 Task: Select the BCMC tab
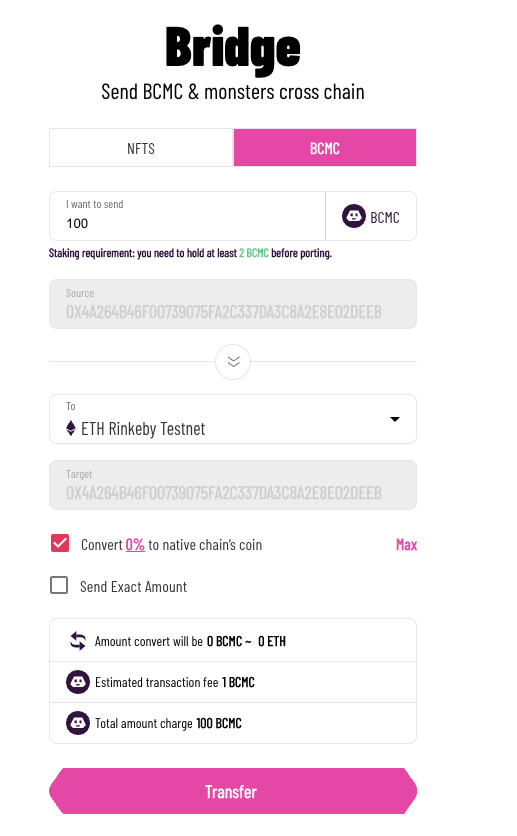(x=325, y=148)
